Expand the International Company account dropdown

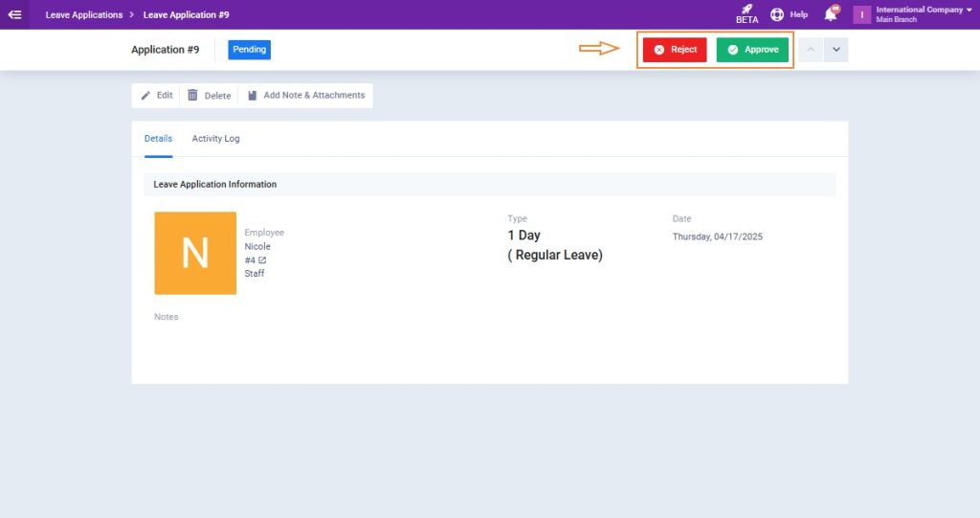(x=969, y=10)
